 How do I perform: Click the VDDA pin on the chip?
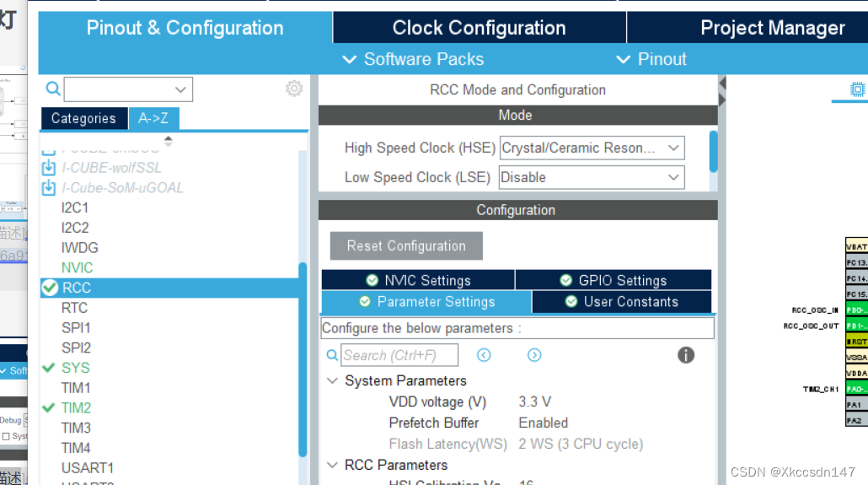click(x=856, y=373)
